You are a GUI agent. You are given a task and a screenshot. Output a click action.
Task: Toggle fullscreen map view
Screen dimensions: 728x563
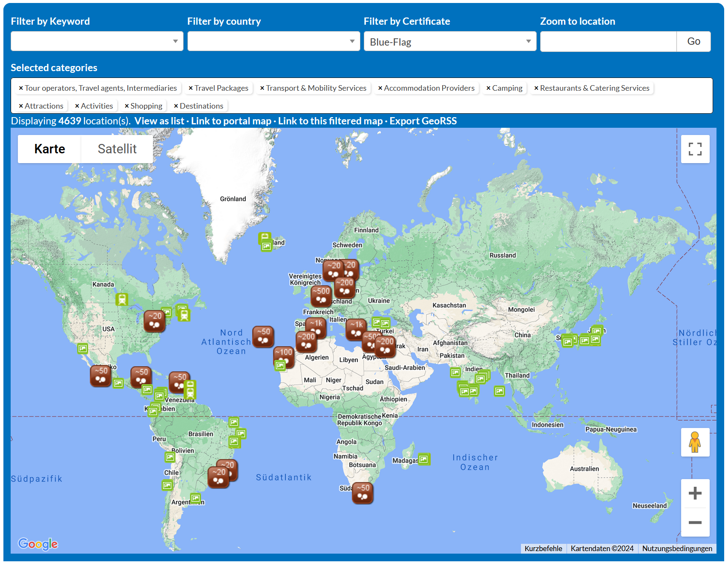tap(695, 149)
